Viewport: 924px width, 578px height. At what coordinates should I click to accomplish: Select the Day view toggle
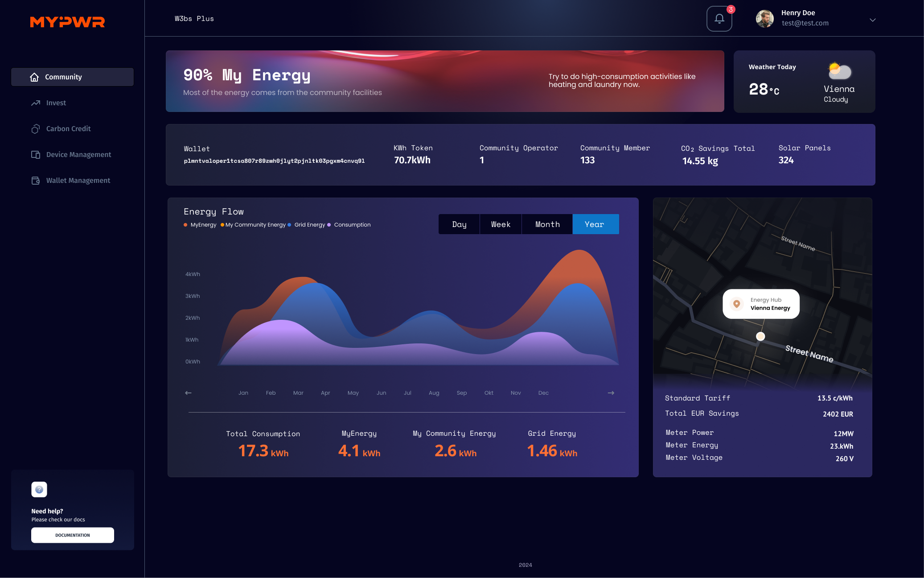tap(459, 224)
